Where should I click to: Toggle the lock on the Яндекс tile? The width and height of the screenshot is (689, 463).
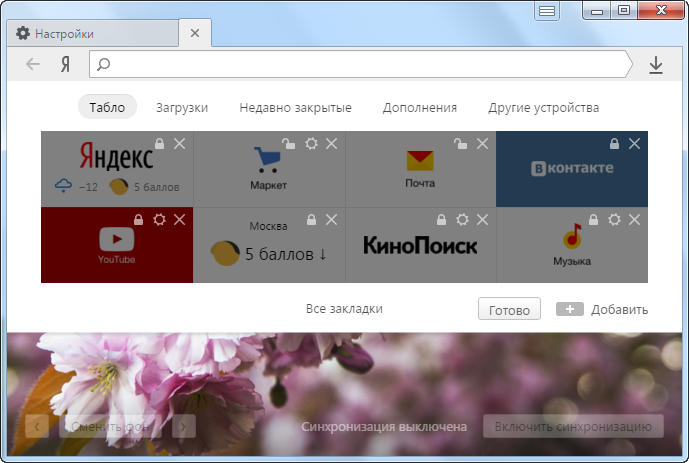[160, 143]
